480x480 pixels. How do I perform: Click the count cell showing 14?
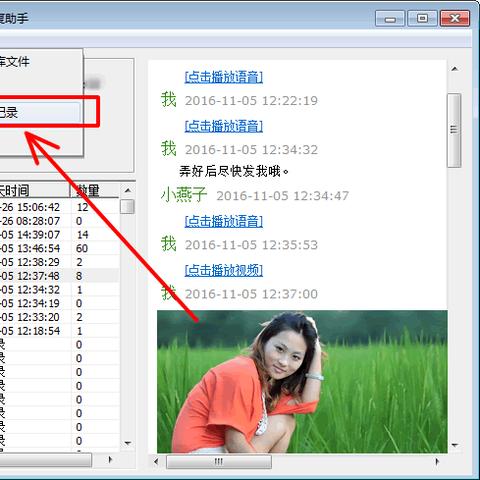(x=82, y=235)
